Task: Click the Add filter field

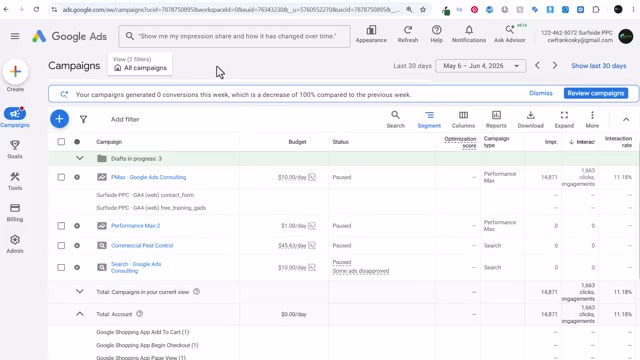Action: coord(125,119)
